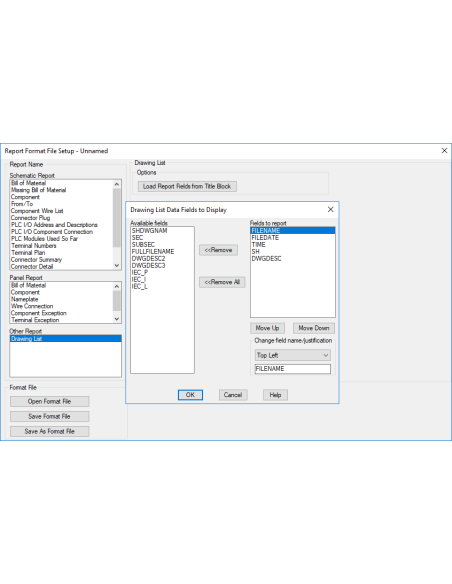Select Component Exception panel report
The height and width of the screenshot is (584, 452).
click(x=61, y=313)
